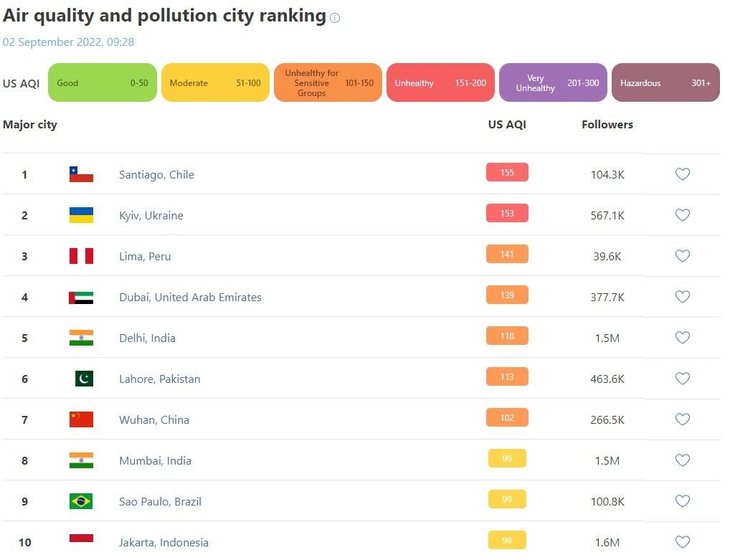Viewport: 730px width, 560px height.
Task: Click the heart icon beside Delhi, India
Action: point(683,338)
